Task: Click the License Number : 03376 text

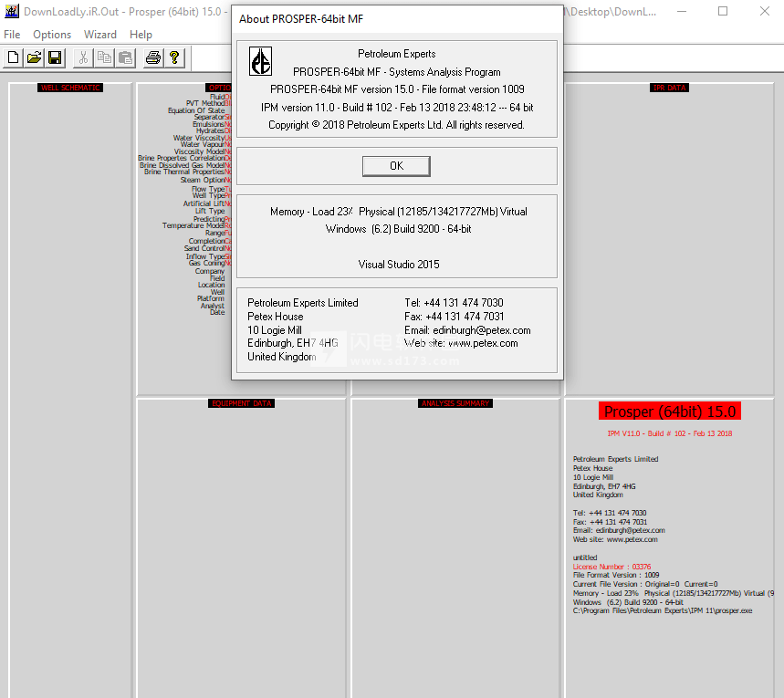Action: [612, 567]
